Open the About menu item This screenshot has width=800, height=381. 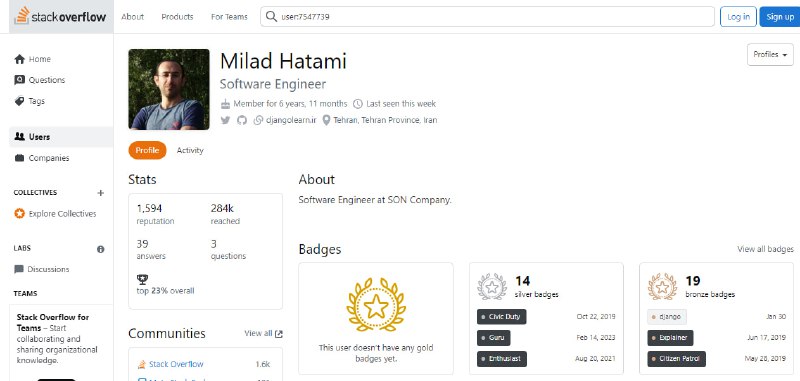point(133,17)
